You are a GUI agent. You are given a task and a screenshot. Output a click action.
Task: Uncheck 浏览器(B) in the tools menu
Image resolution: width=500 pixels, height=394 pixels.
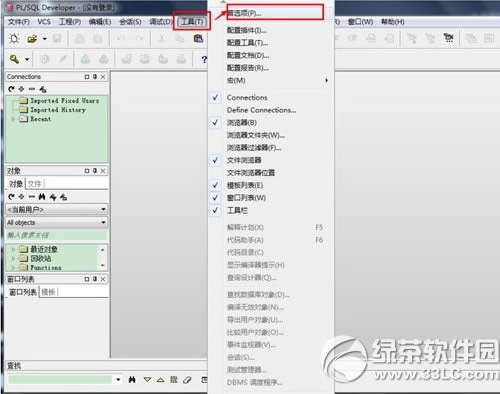(x=242, y=123)
